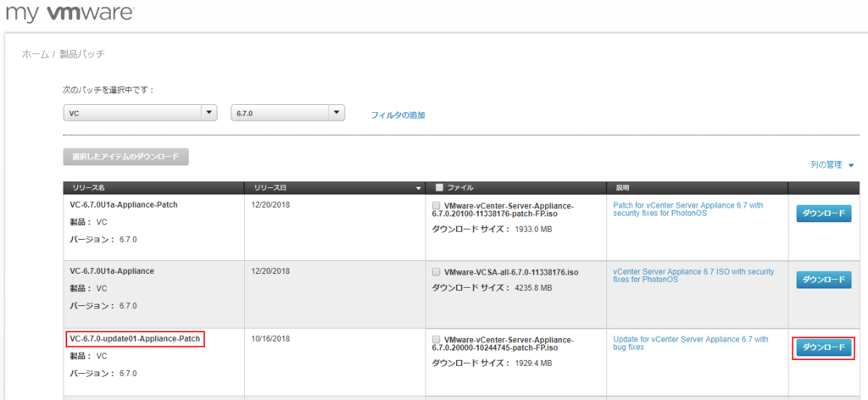
Task: Expand 列の管理 menu
Action: 832,165
